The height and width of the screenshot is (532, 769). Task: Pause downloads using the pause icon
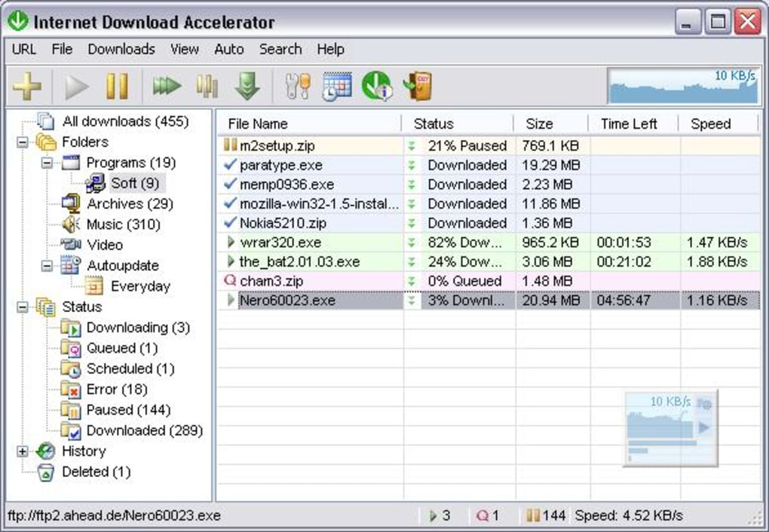(x=117, y=85)
